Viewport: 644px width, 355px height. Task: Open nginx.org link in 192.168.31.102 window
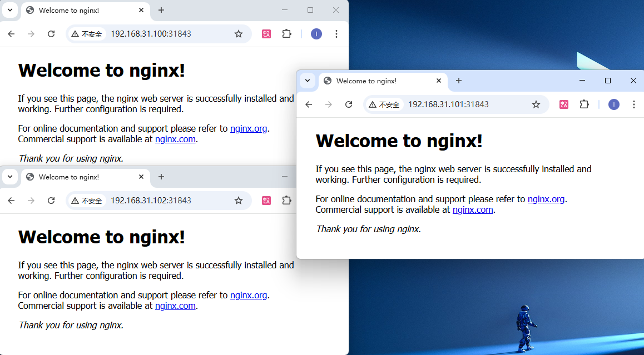tap(249, 295)
